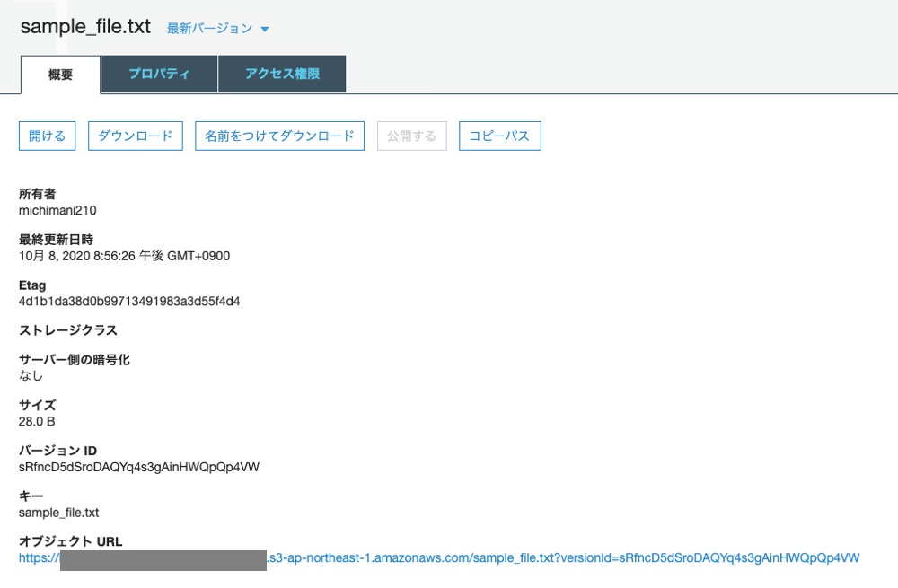The image size is (898, 588).
Task: Switch to the プロパティ tab
Action: [159, 74]
